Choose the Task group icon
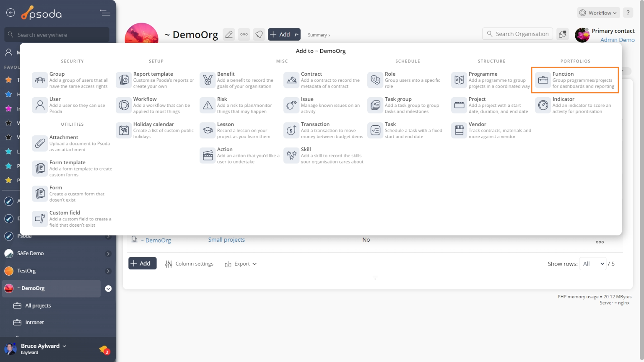644x362 pixels. pos(376,105)
